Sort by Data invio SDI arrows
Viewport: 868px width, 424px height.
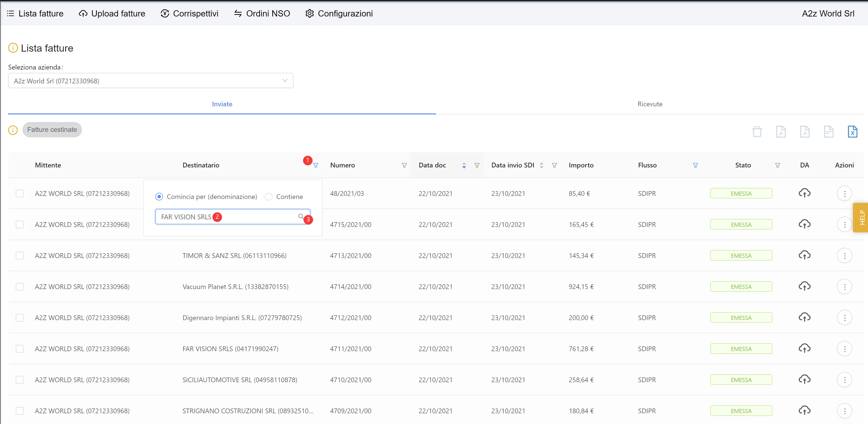[x=542, y=165]
